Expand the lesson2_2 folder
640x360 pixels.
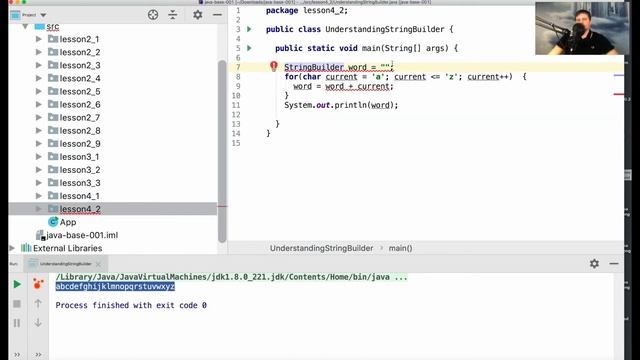pyautogui.click(x=39, y=52)
